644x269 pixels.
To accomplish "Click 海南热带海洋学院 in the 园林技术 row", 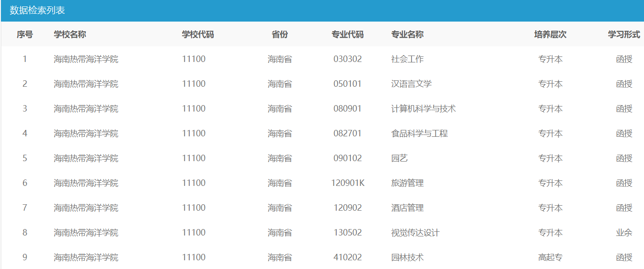I will click(86, 258).
